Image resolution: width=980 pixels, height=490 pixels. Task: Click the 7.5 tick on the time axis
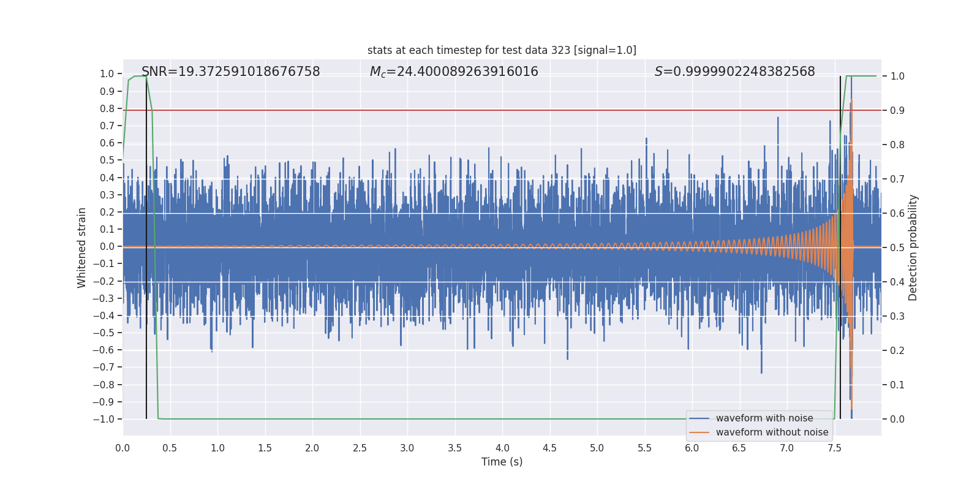pyautogui.click(x=834, y=448)
